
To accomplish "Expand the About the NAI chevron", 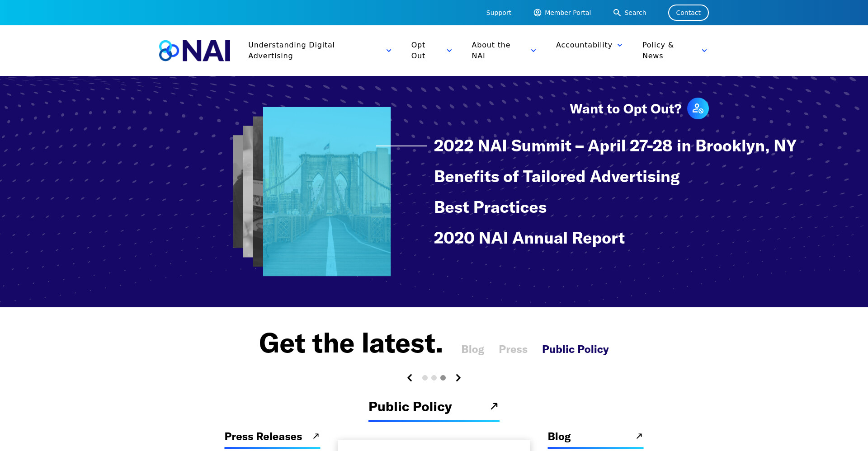I will click(533, 51).
